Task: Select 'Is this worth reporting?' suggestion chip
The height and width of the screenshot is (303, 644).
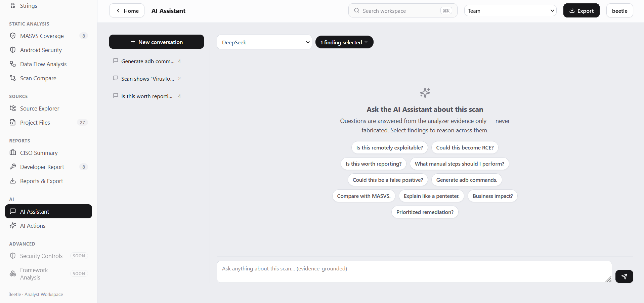Action: [x=374, y=164]
